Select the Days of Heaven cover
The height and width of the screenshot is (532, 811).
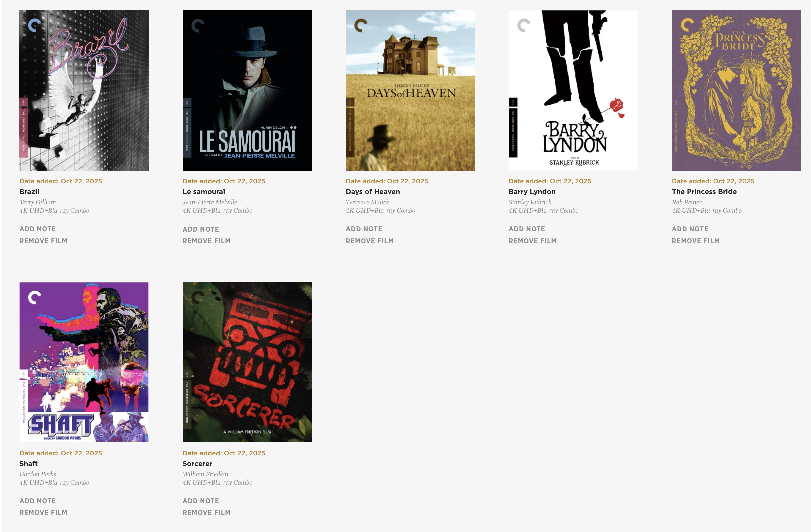410,90
